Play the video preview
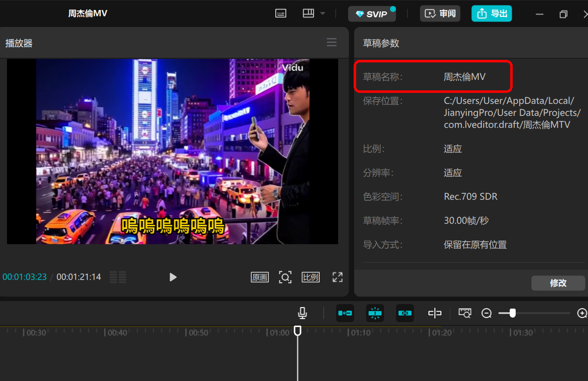 tap(173, 277)
